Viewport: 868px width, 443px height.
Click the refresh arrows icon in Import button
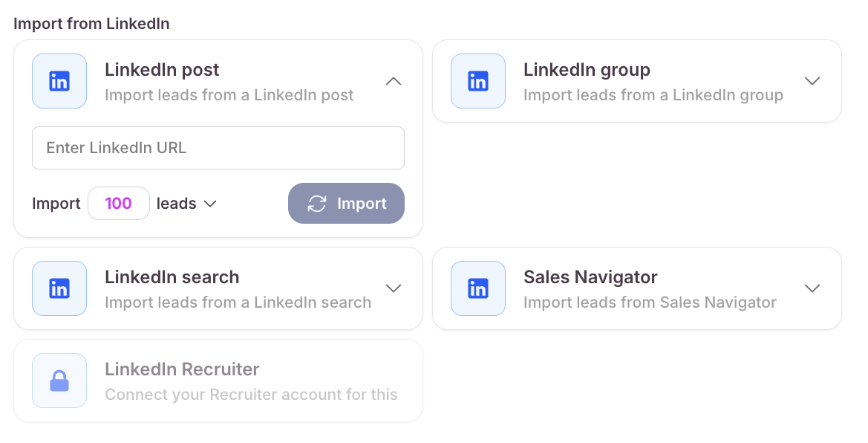[x=317, y=204]
